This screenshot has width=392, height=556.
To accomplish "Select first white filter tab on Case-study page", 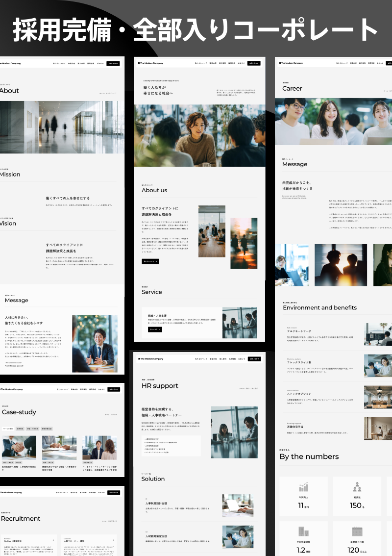I will coord(8,429).
